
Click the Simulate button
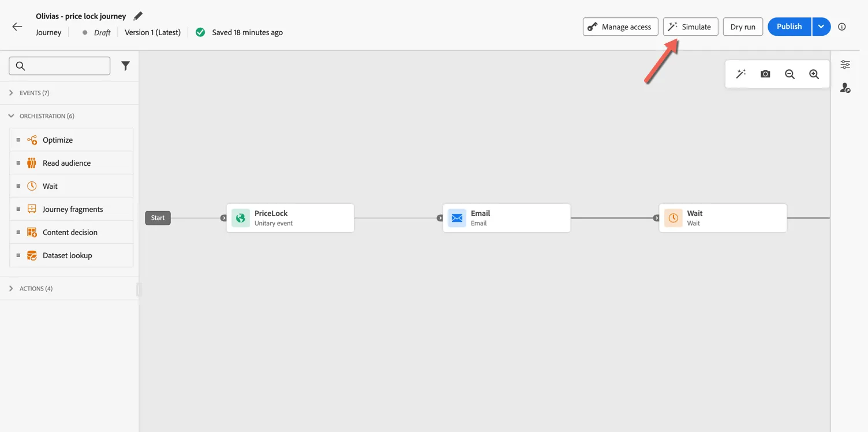[x=690, y=27]
